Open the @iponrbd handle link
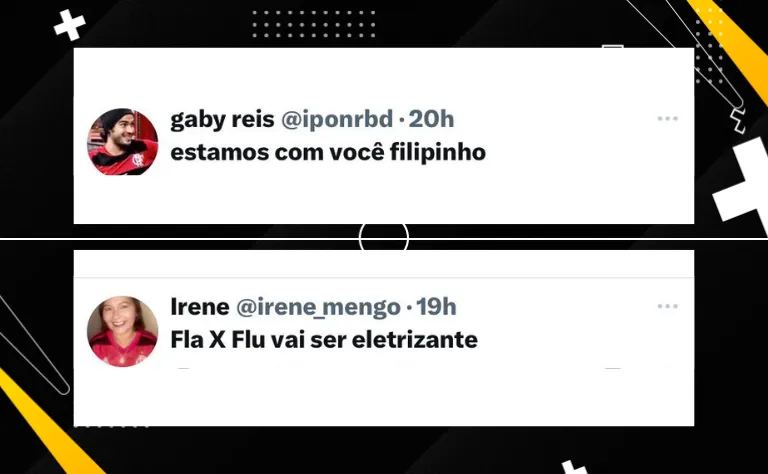Screen dimensions: 768x474 coord(337,119)
